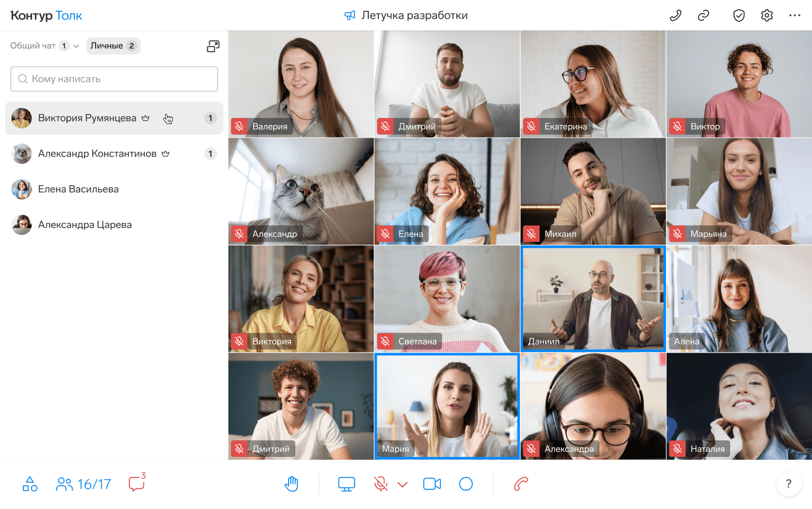Click the Контур Толк logo
The width and height of the screenshot is (812, 509).
click(x=46, y=15)
